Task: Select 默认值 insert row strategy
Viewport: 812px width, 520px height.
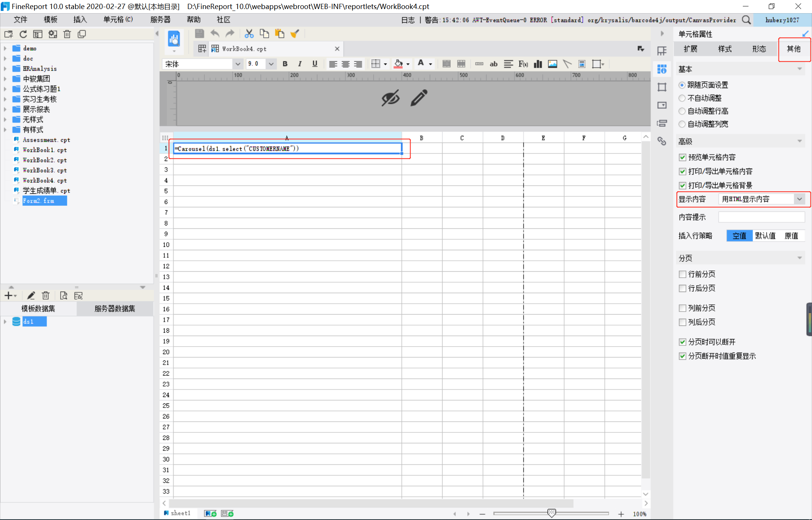Action: pos(765,236)
